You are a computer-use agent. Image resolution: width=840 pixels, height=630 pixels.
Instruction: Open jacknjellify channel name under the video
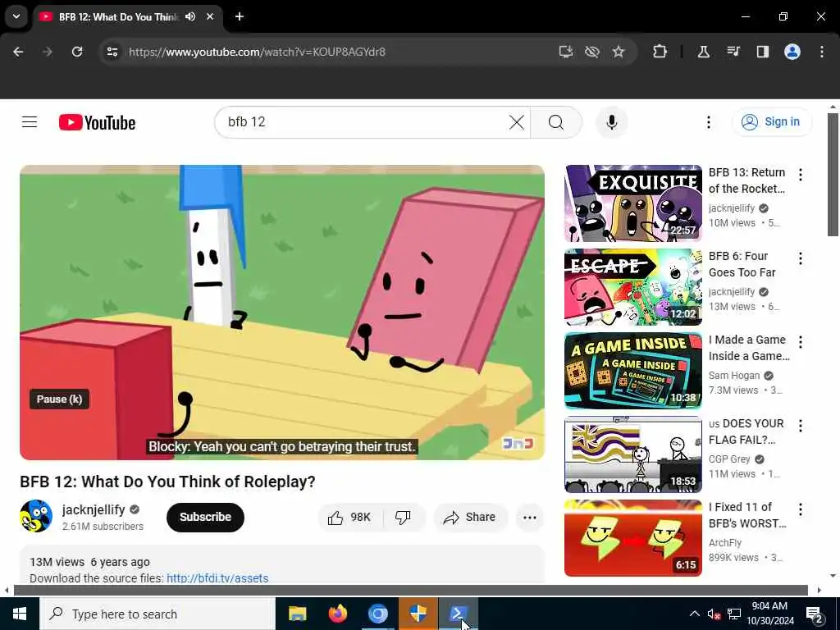94,509
